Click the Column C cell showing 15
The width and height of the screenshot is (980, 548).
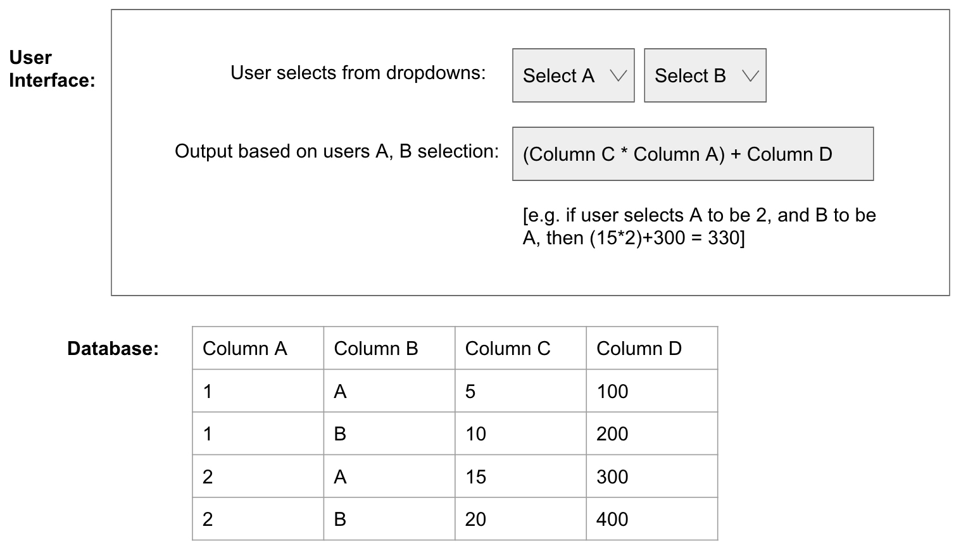520,476
